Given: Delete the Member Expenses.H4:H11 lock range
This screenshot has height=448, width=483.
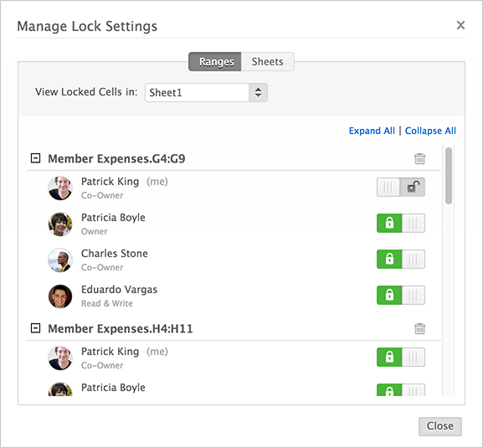Looking at the screenshot, I should (419, 328).
